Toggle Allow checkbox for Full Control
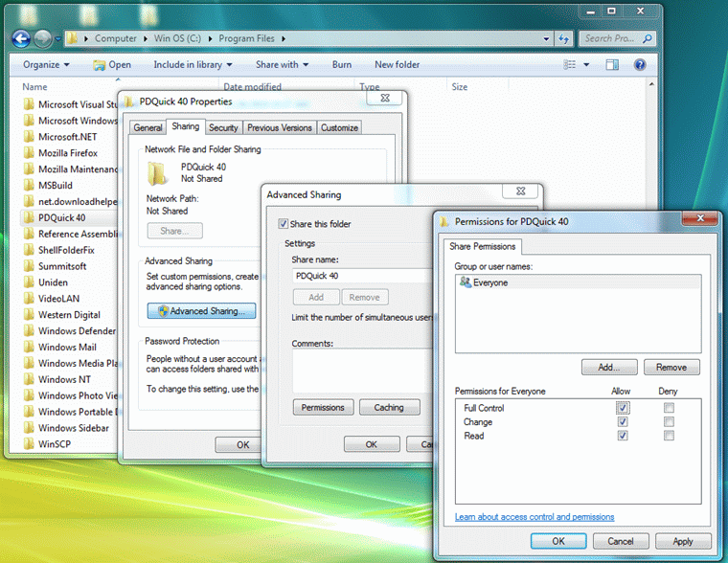This screenshot has width=728, height=563. point(623,409)
